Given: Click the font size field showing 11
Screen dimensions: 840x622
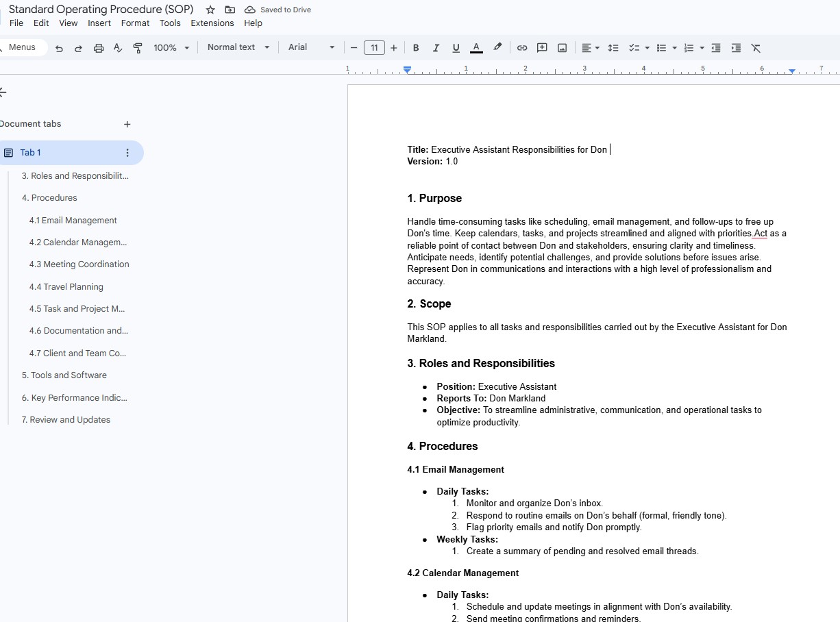Looking at the screenshot, I should point(374,48).
